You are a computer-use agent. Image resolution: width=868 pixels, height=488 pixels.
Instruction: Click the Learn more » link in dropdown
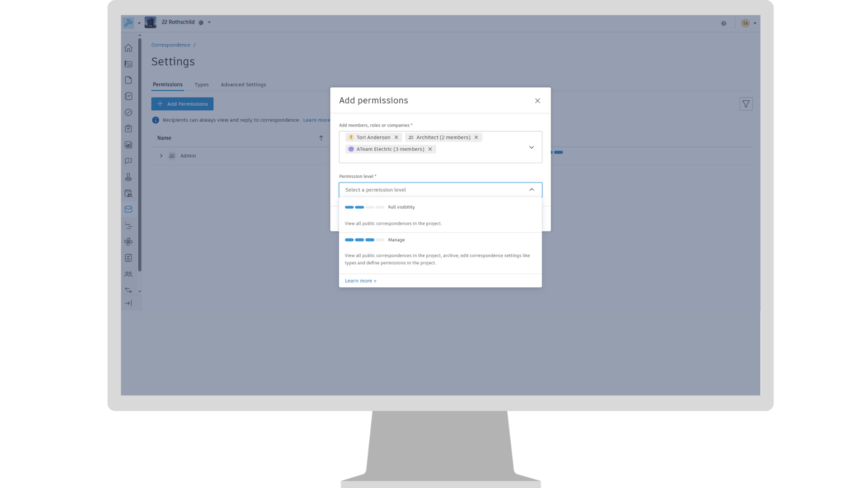tap(360, 281)
